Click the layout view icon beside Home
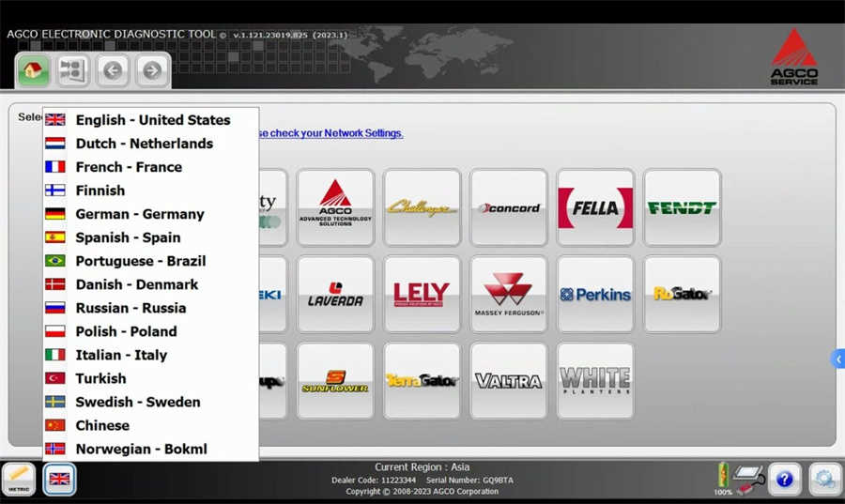This screenshot has height=504, width=845. 72,70
